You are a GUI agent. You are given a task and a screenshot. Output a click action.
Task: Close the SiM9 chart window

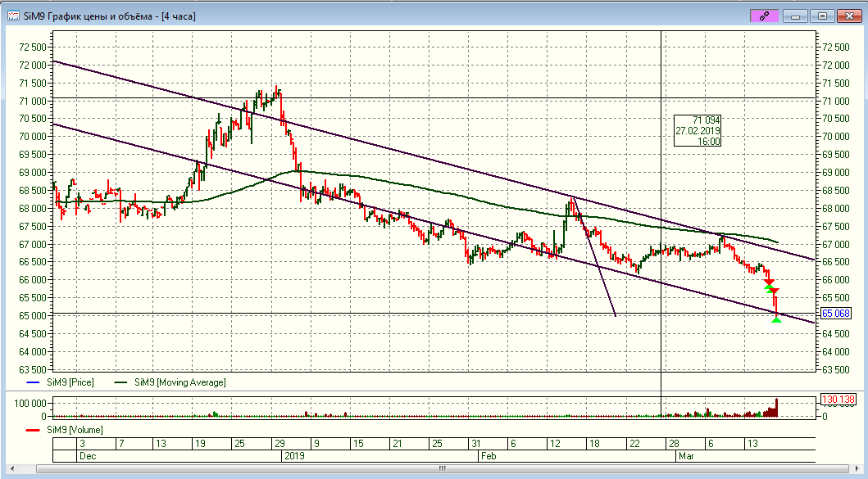[849, 16]
